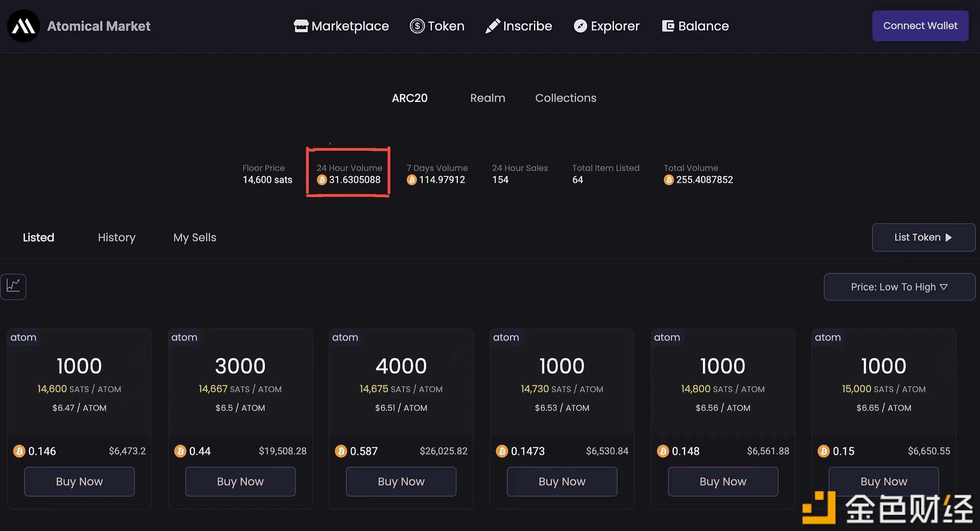This screenshot has width=980, height=531.
Task: Click the $19,508.28 total price
Action: pyautogui.click(x=282, y=451)
